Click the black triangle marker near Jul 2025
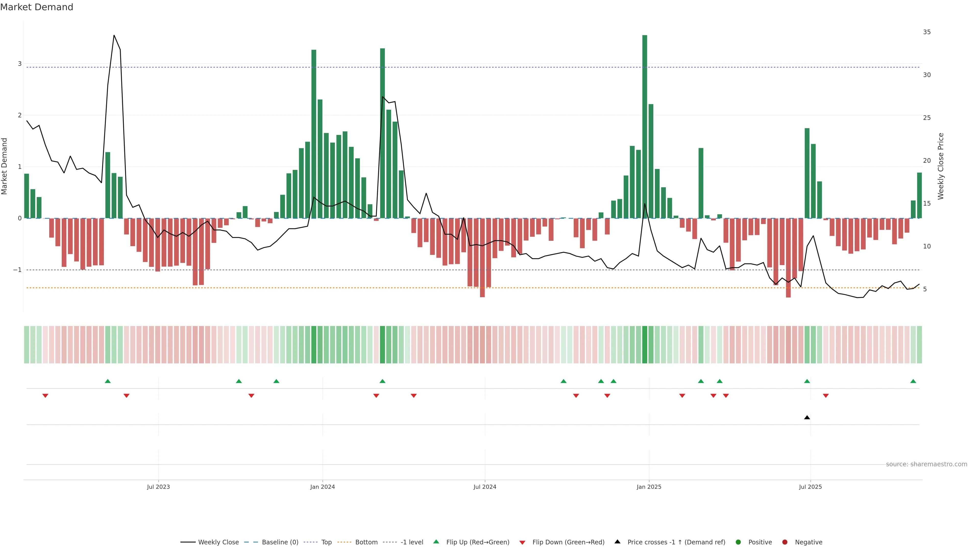Screen dimensions: 980x551 pyautogui.click(x=807, y=418)
